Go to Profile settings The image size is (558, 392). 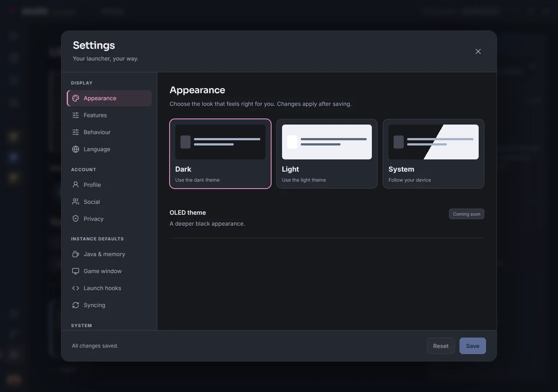[109, 185]
